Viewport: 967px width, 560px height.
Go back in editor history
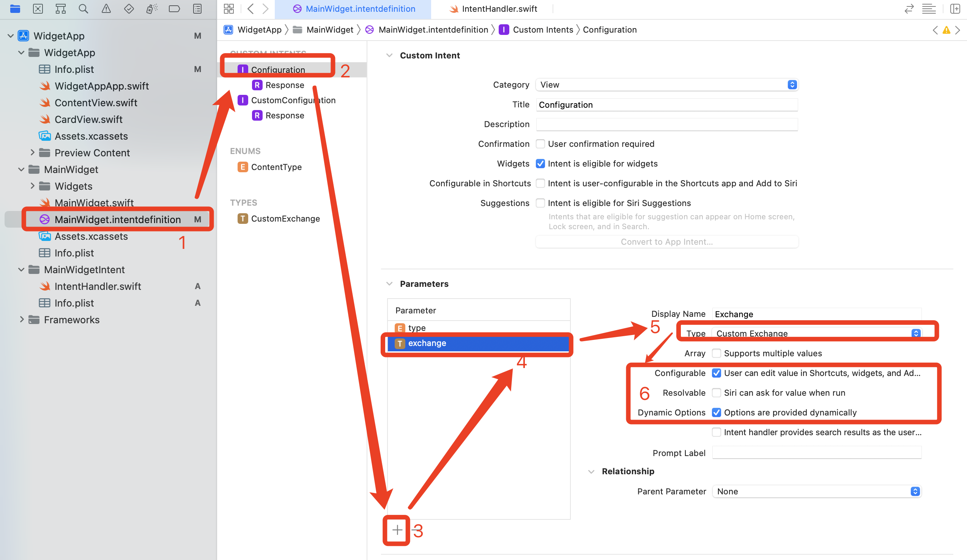coord(250,8)
